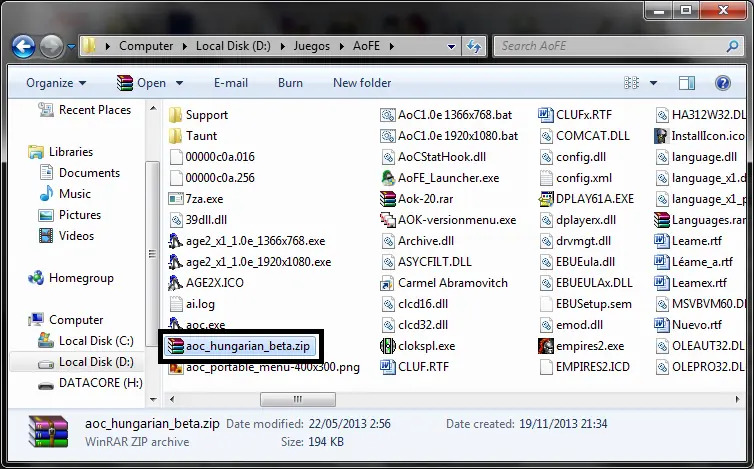Image resolution: width=754 pixels, height=469 pixels.
Task: Select the Taunt folder
Action: [x=193, y=136]
